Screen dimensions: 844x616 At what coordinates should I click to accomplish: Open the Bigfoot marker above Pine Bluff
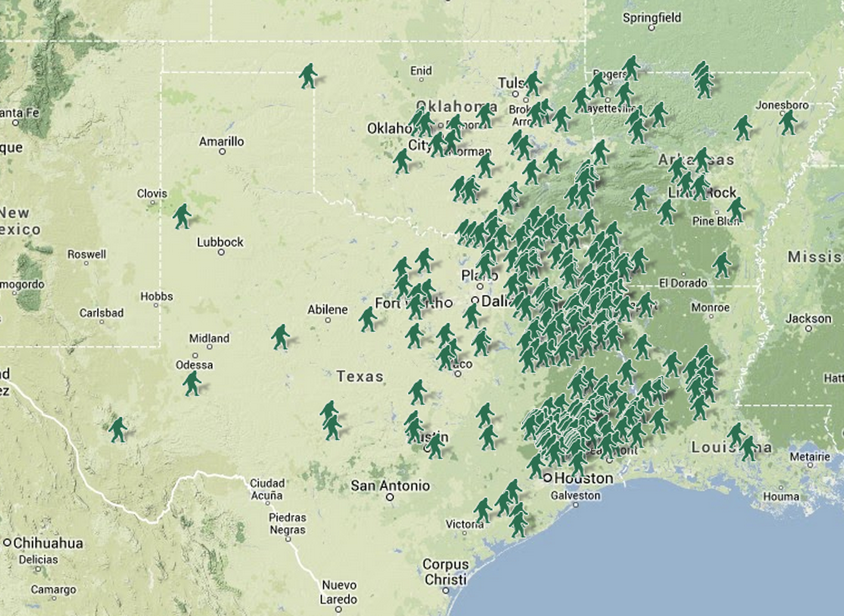pyautogui.click(x=735, y=210)
